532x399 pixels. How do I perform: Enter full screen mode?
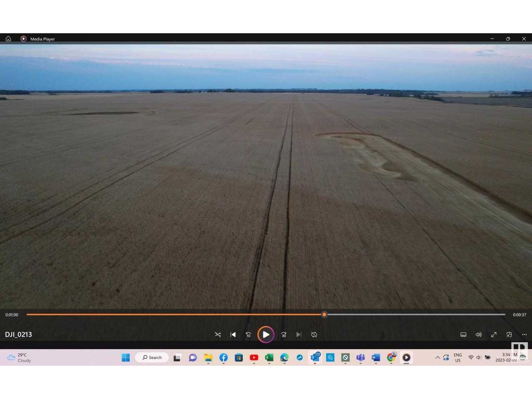pyautogui.click(x=494, y=335)
